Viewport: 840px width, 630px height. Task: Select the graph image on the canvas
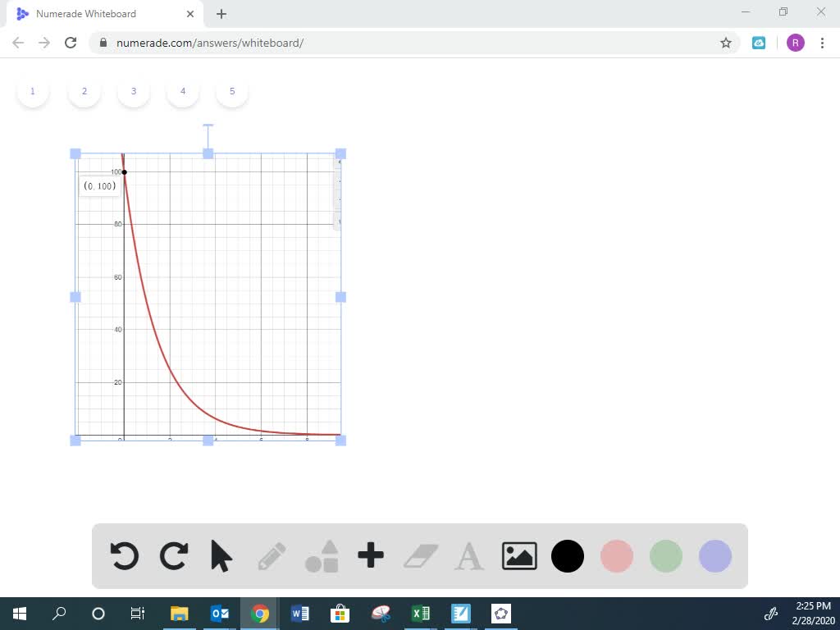(x=207, y=295)
